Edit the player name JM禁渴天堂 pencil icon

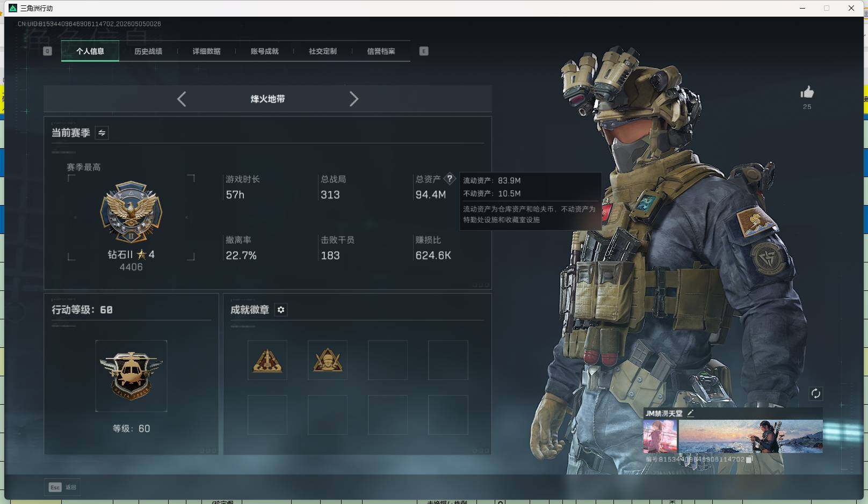click(690, 413)
